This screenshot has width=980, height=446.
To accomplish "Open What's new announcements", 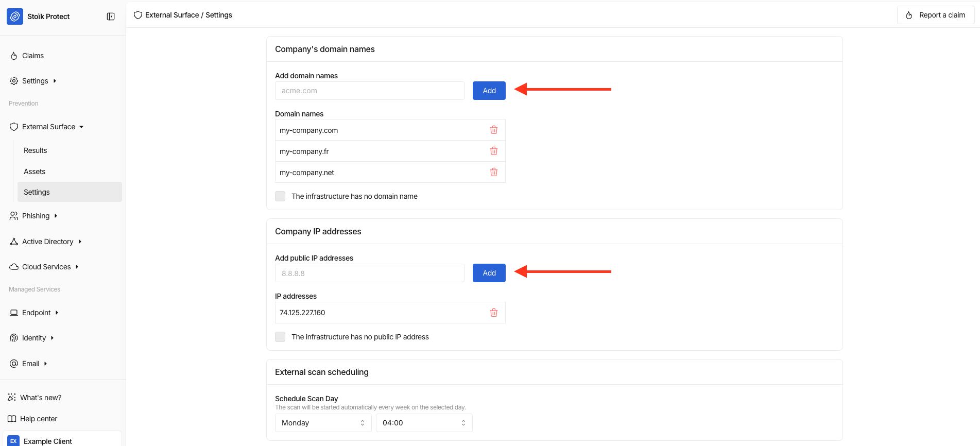I will pyautogui.click(x=40, y=398).
